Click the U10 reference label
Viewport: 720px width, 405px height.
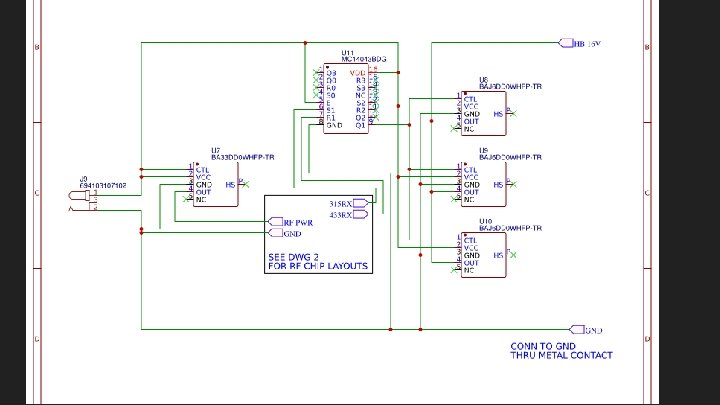pos(485,221)
